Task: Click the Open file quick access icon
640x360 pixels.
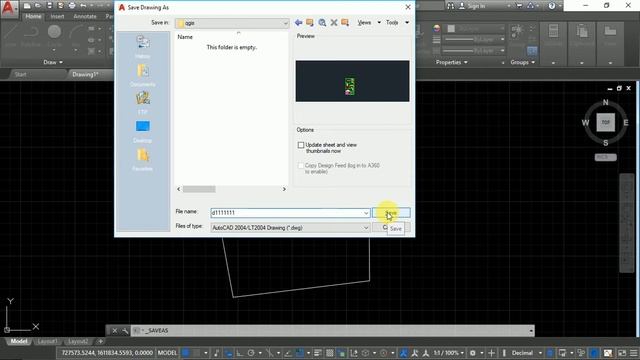Action: [x=38, y=6]
